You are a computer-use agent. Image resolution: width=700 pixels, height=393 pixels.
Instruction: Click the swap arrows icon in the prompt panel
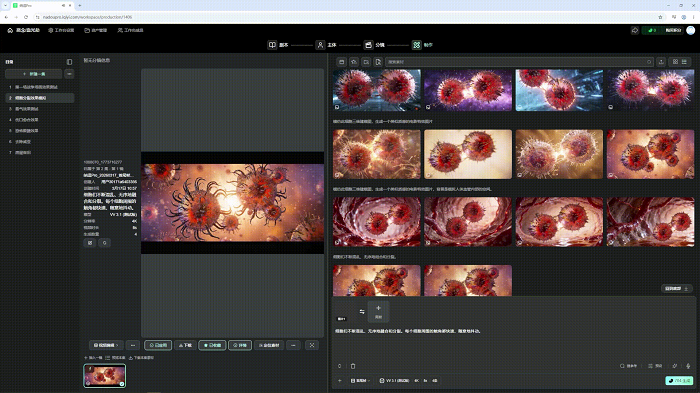(362, 312)
